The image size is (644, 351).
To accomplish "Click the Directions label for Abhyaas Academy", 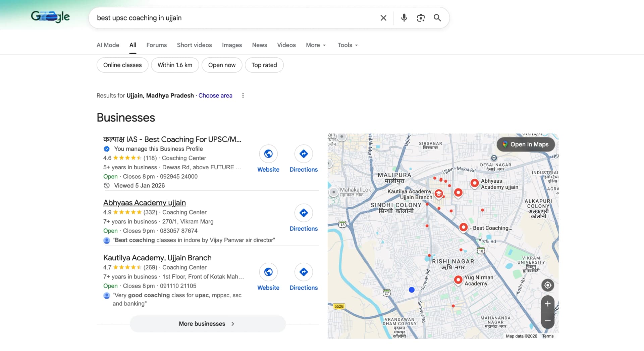I will [x=304, y=229].
